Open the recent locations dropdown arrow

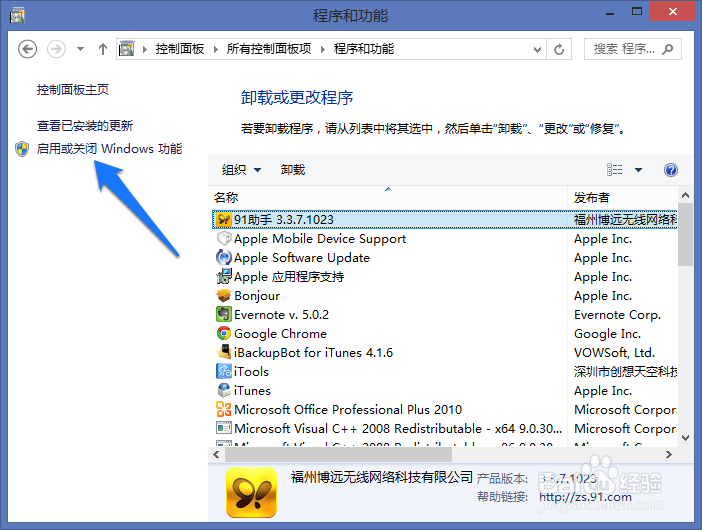pyautogui.click(x=81, y=49)
